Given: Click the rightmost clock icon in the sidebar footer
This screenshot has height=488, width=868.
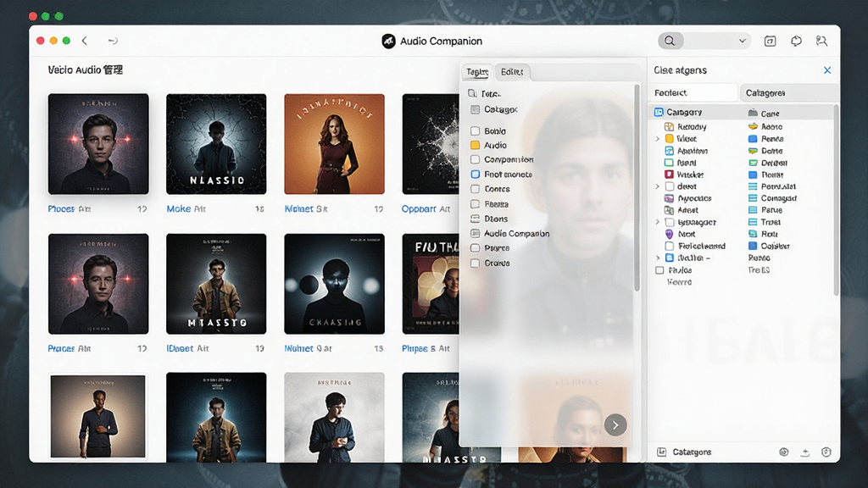Looking at the screenshot, I should pos(826,452).
